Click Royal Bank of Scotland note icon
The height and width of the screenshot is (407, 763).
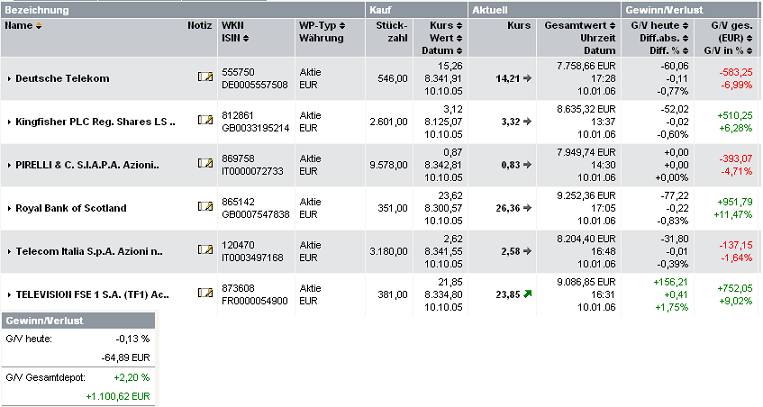click(205, 208)
